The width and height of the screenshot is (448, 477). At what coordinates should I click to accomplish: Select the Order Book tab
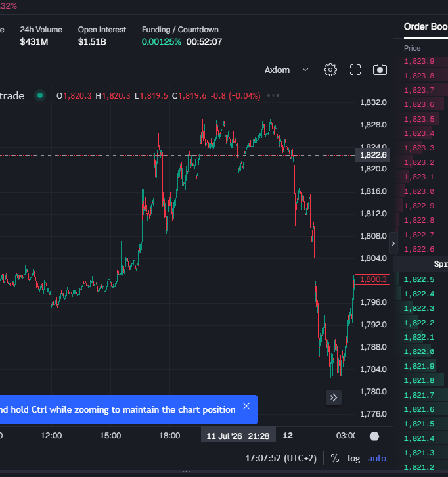426,27
